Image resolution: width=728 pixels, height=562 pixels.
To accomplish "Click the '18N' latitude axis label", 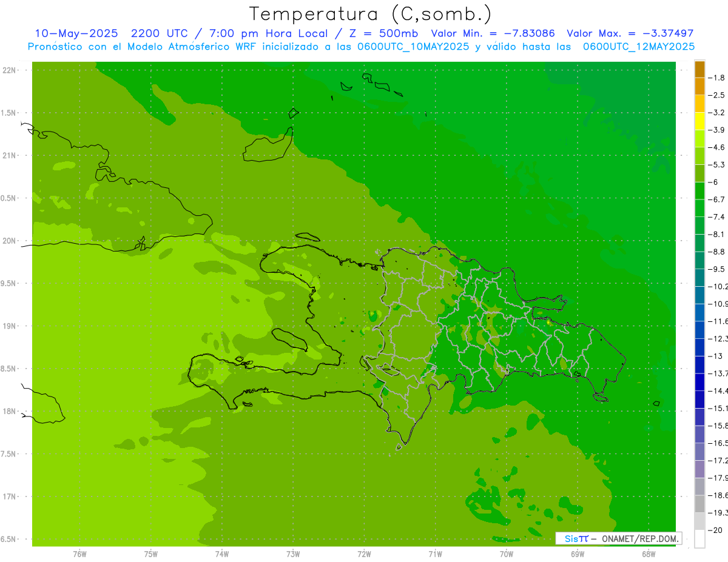I will click(x=9, y=411).
